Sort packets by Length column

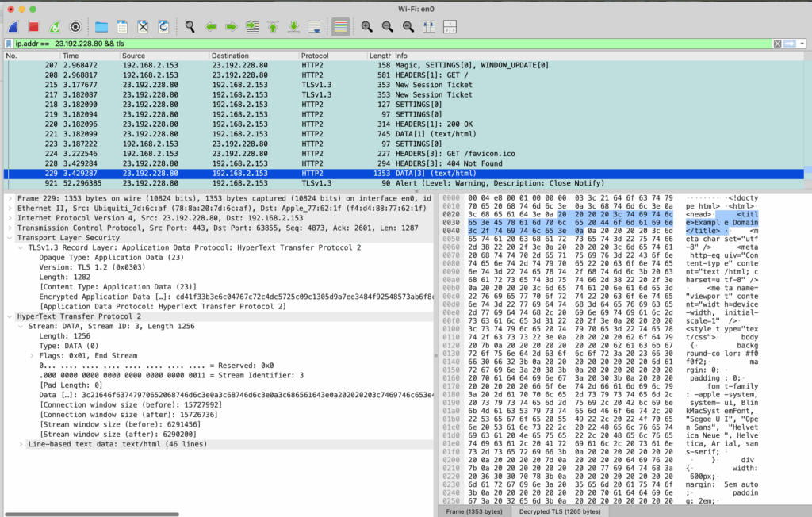pos(380,56)
